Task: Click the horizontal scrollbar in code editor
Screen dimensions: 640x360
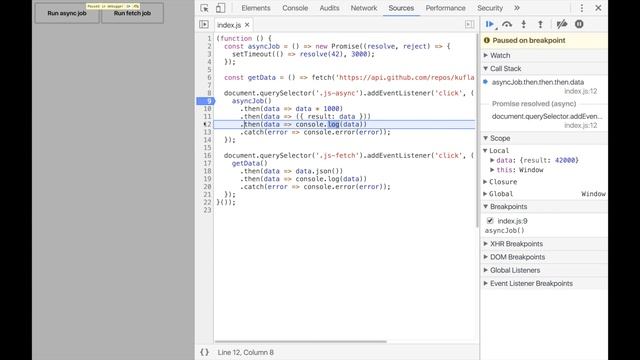Action: coord(300,342)
